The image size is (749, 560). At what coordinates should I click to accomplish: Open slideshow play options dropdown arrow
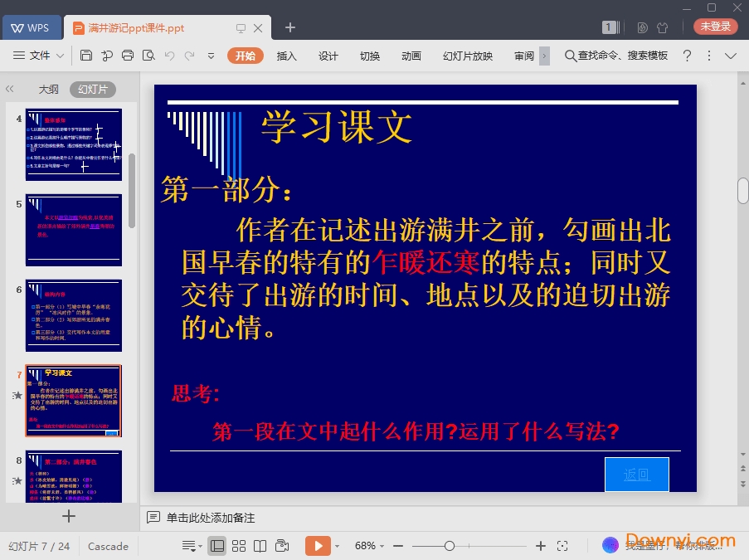338,546
